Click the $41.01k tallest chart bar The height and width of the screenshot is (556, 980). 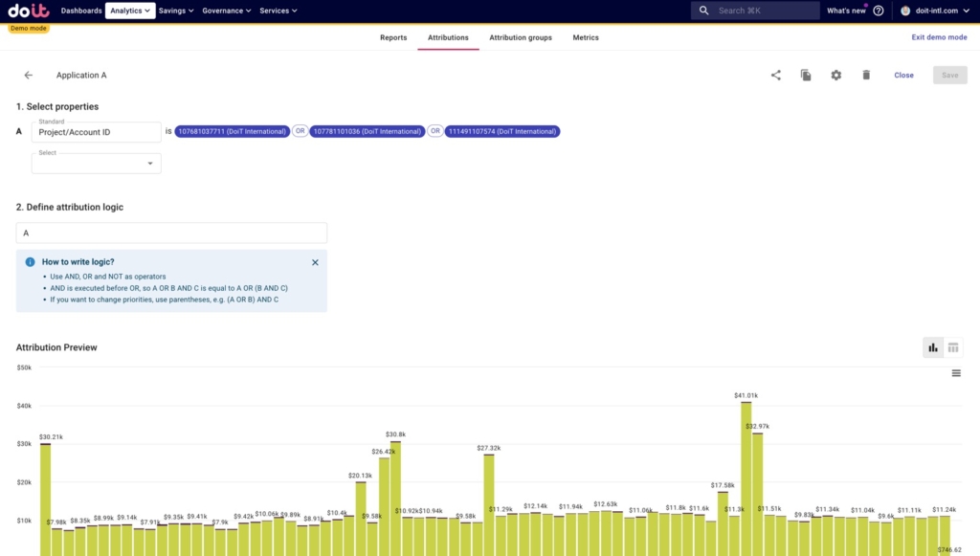click(746, 478)
